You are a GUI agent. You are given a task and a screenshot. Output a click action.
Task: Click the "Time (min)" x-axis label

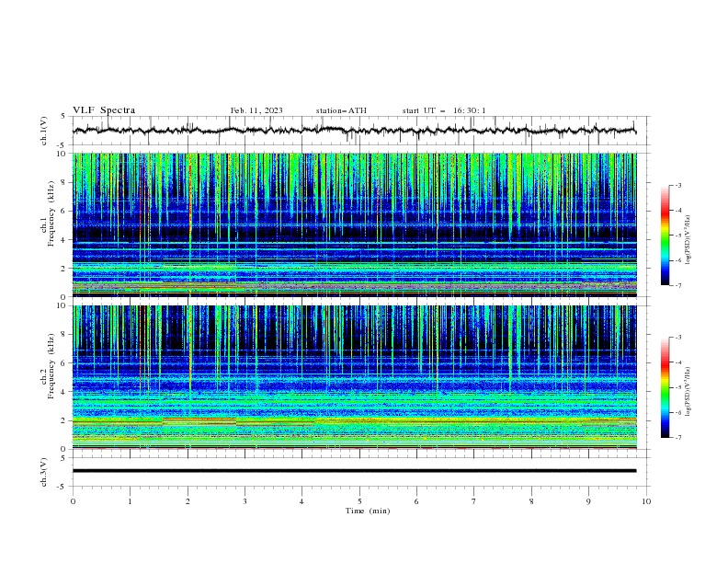(368, 511)
